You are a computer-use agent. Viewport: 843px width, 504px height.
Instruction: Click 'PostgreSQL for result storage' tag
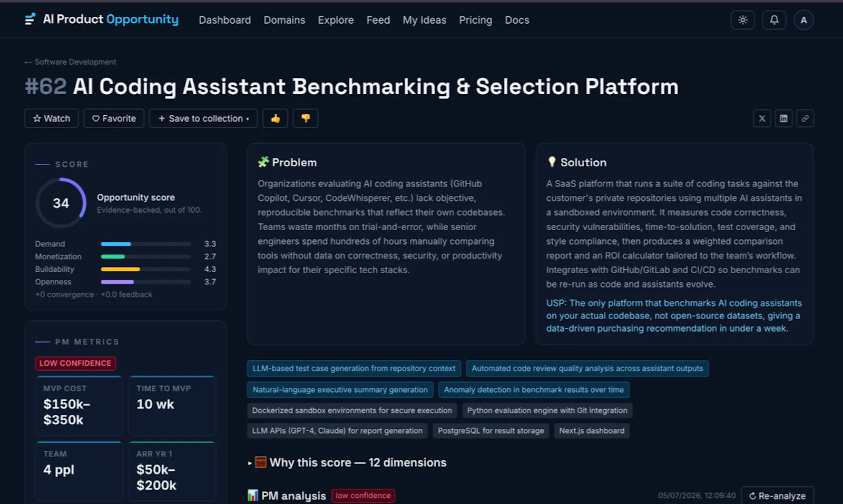[x=491, y=431]
